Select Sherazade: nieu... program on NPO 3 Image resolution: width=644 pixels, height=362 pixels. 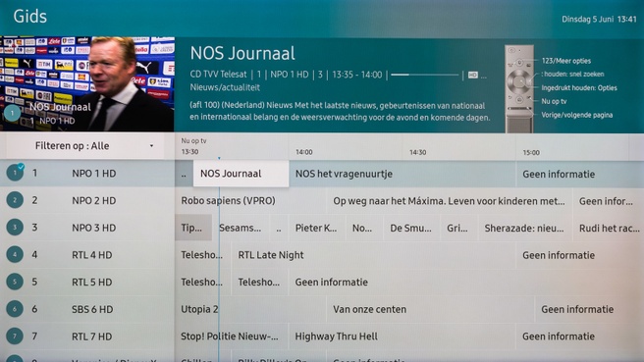[524, 229]
